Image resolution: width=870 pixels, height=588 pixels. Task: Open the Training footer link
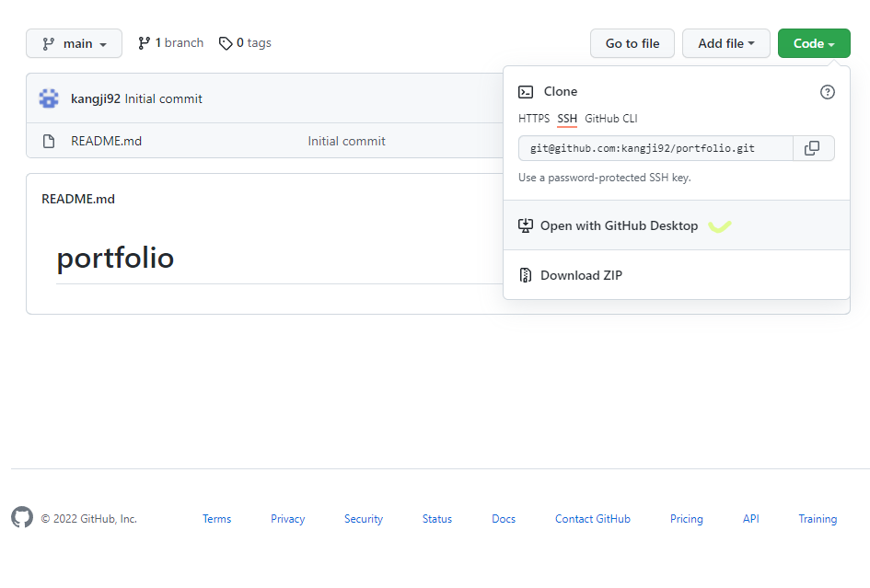(x=818, y=519)
